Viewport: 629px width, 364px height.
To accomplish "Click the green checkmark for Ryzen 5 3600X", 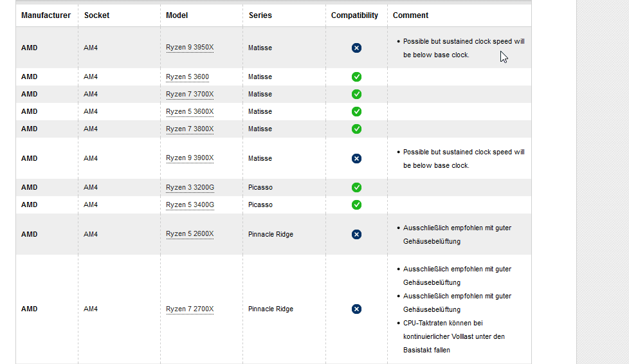I will point(356,111).
